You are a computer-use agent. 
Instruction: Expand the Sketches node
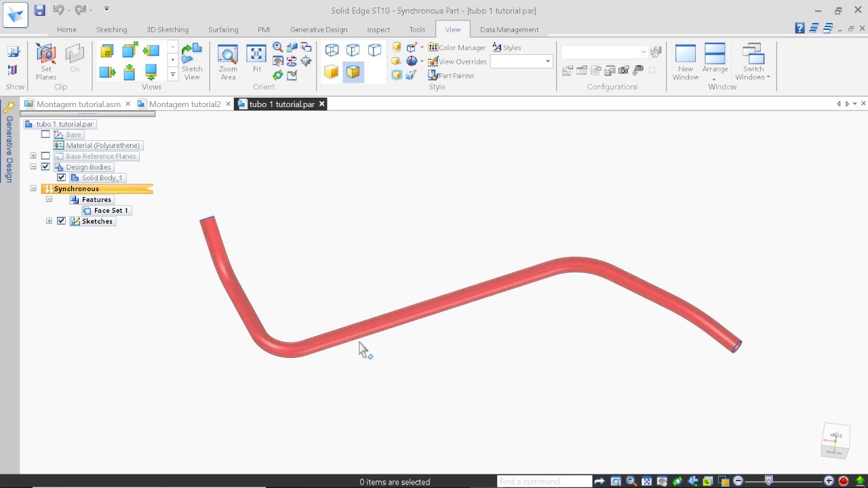pos(49,221)
